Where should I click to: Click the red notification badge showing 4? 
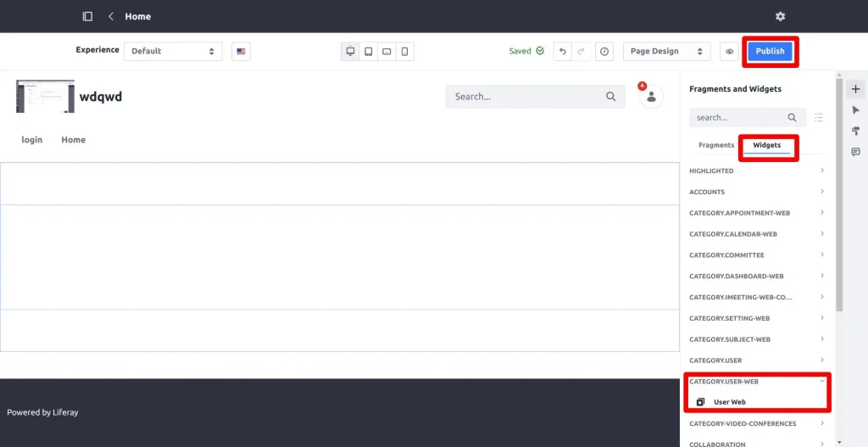tap(643, 86)
